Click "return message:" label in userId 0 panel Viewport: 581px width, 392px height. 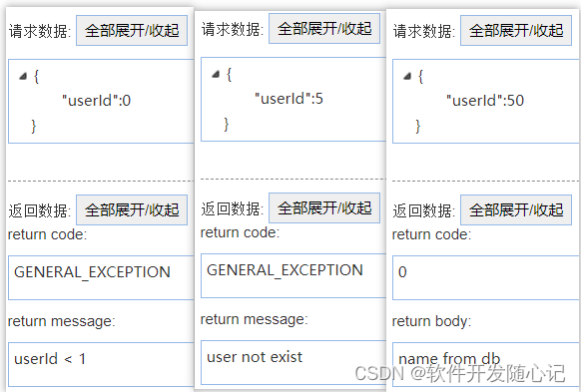(x=62, y=321)
